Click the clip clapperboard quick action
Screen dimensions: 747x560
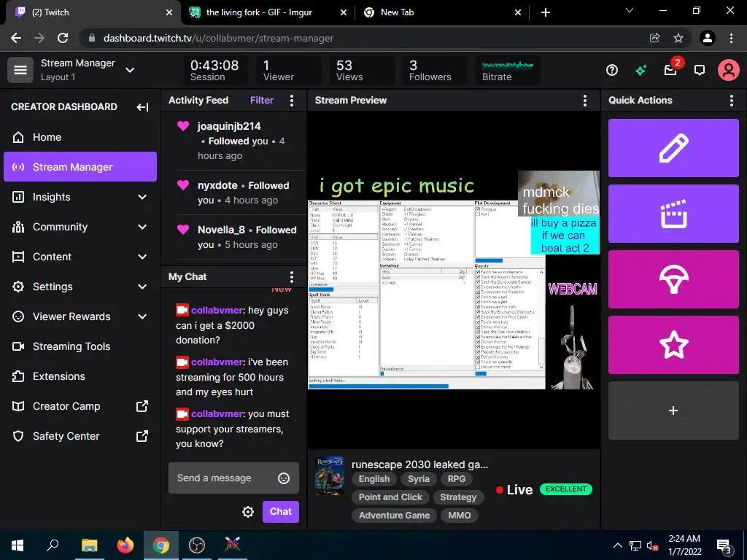click(673, 214)
